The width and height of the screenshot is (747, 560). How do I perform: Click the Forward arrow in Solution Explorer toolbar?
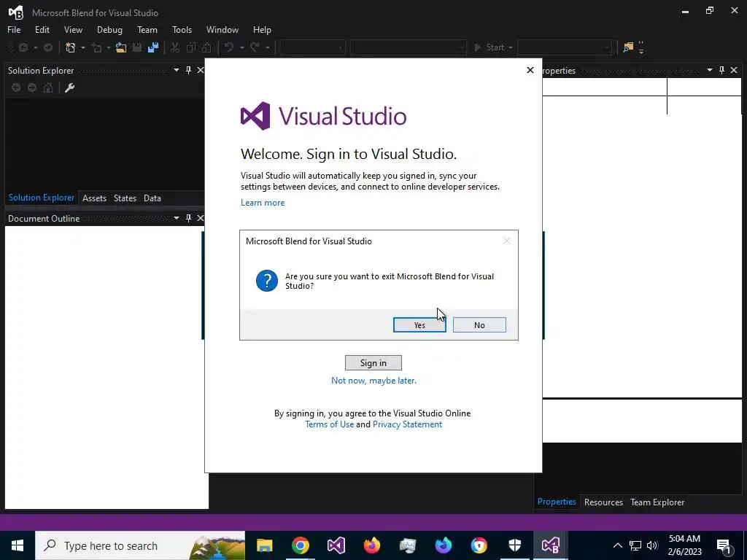coord(32,87)
